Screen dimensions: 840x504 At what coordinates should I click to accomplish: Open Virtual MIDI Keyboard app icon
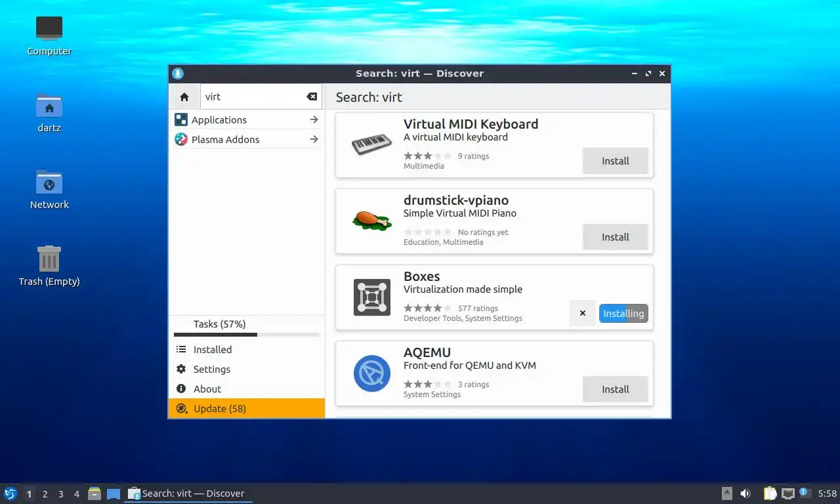pyautogui.click(x=372, y=144)
